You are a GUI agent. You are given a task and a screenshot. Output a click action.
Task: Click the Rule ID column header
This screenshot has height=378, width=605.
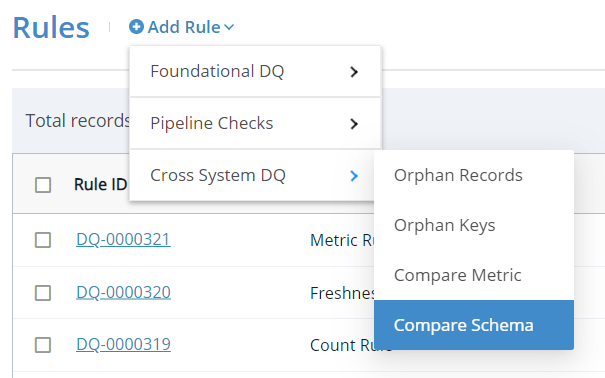[100, 184]
